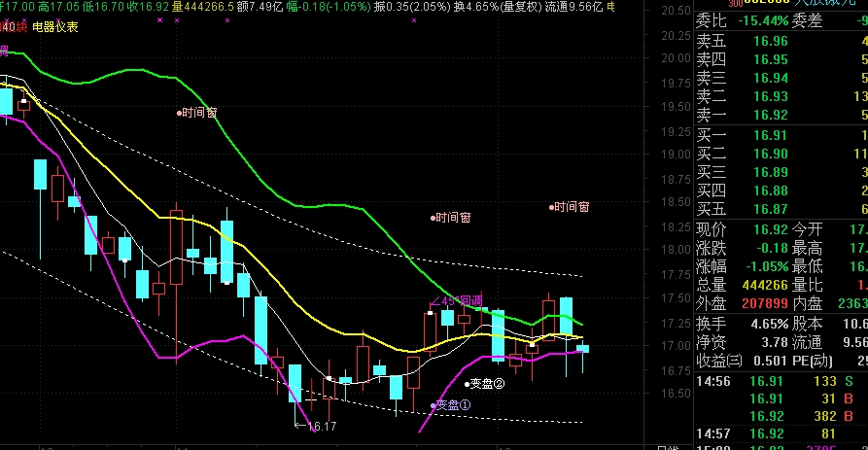Click the 流通9.56亿 text in header
Viewport: 868px width, 450px height.
tap(574, 7)
